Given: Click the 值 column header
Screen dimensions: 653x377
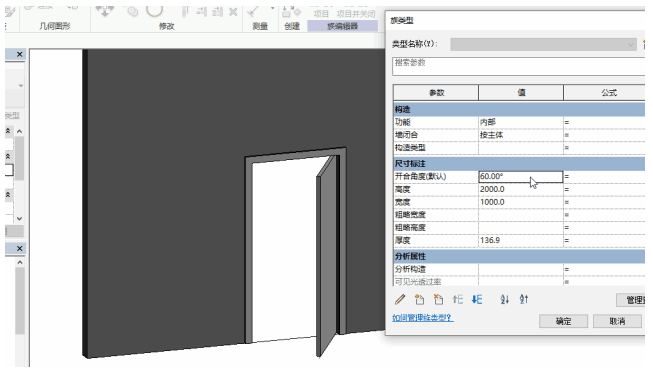Looking at the screenshot, I should pos(521,92).
